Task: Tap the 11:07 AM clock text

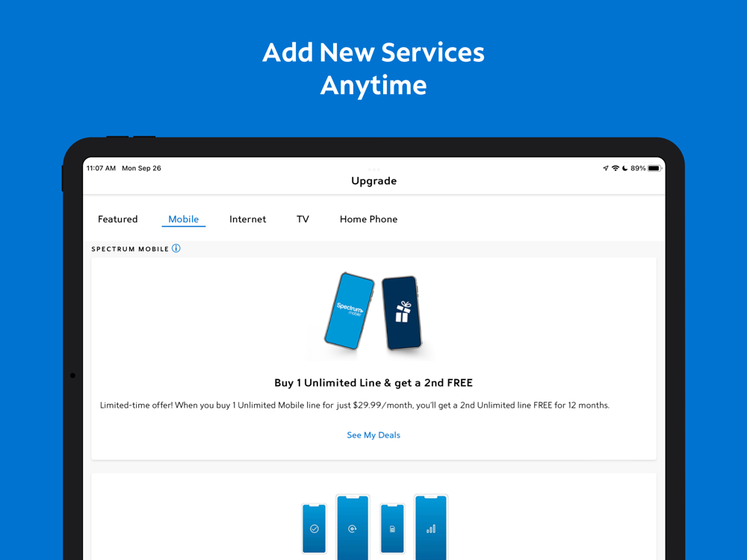Action: (x=101, y=168)
